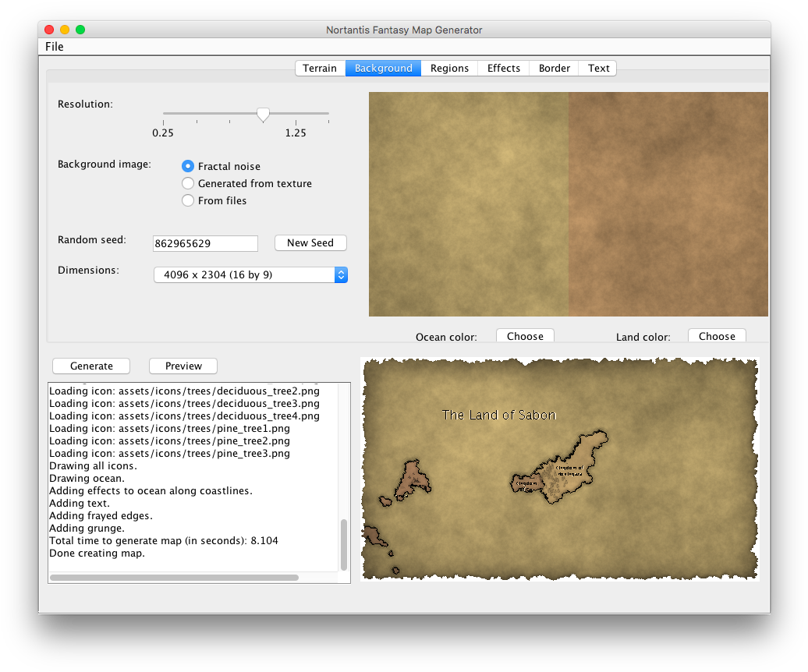Click inside the Random seed field

[x=205, y=243]
